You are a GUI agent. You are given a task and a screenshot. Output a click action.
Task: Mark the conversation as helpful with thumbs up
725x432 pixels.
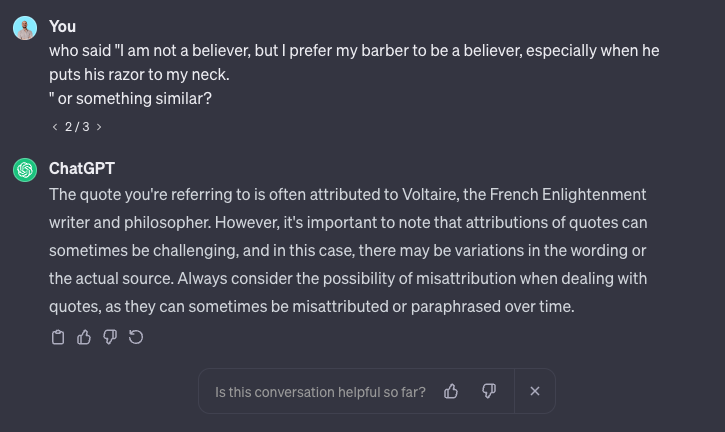click(x=451, y=391)
